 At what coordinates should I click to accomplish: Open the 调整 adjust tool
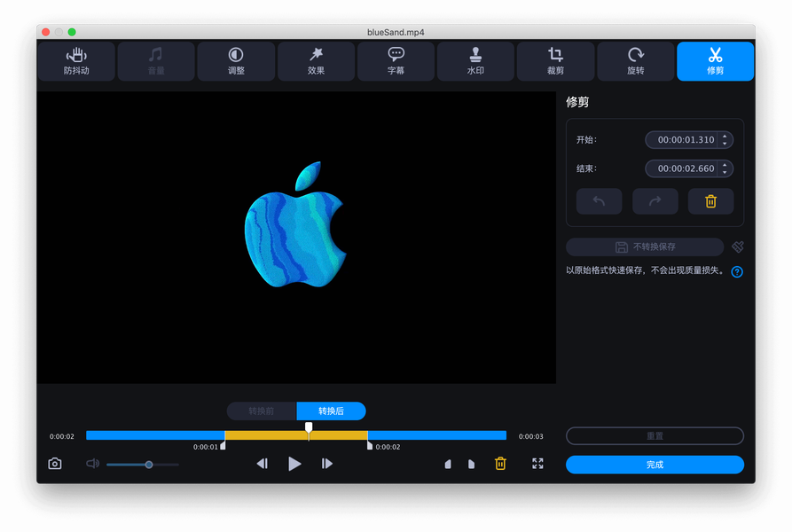(236, 61)
